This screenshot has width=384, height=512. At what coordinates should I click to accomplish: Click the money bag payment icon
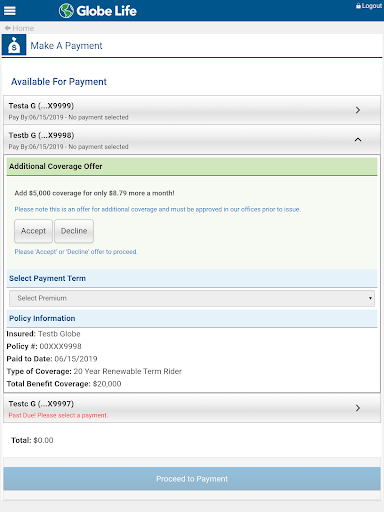pyautogui.click(x=14, y=45)
